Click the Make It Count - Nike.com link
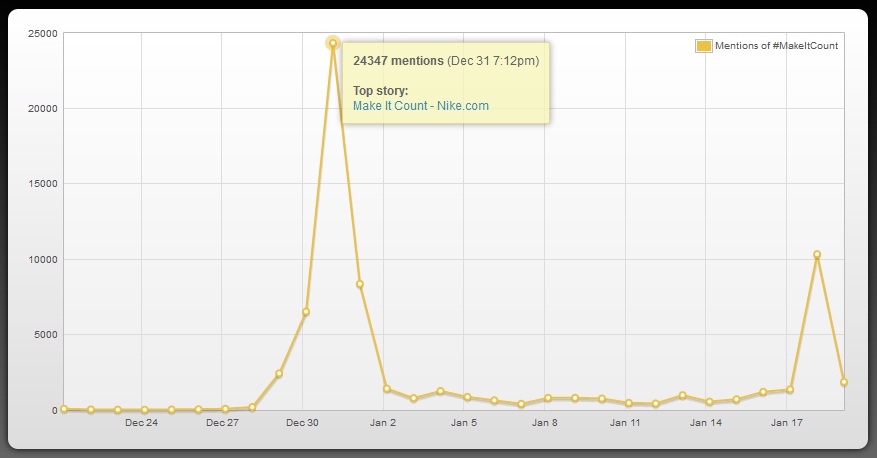Screen dimensions: 877x458 pyautogui.click(x=421, y=106)
